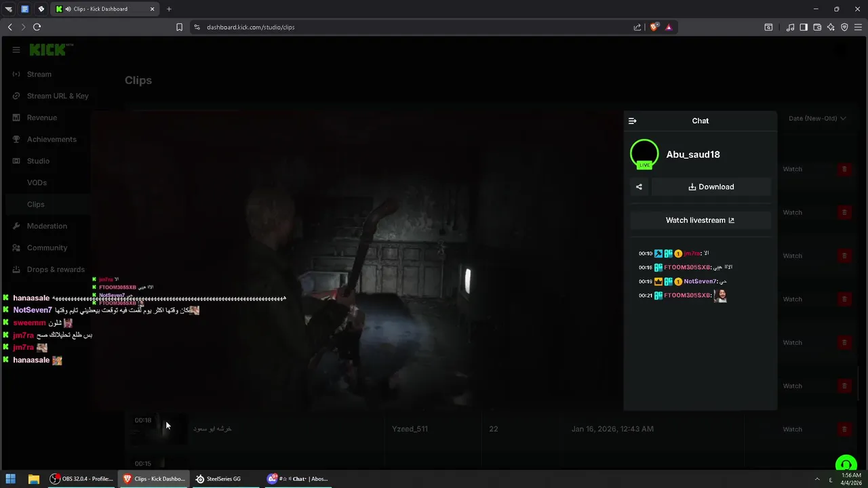
Task: Go back with the browser back arrow
Action: (x=9, y=27)
